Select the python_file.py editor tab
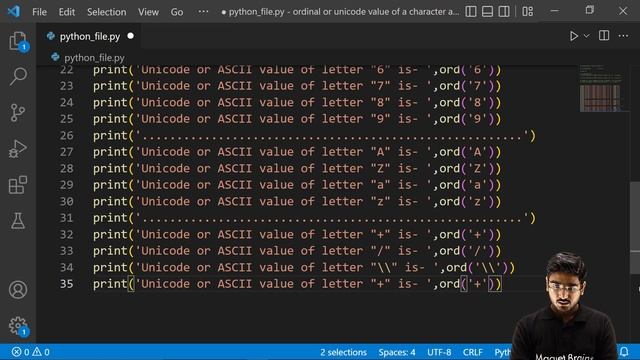 click(x=90, y=36)
